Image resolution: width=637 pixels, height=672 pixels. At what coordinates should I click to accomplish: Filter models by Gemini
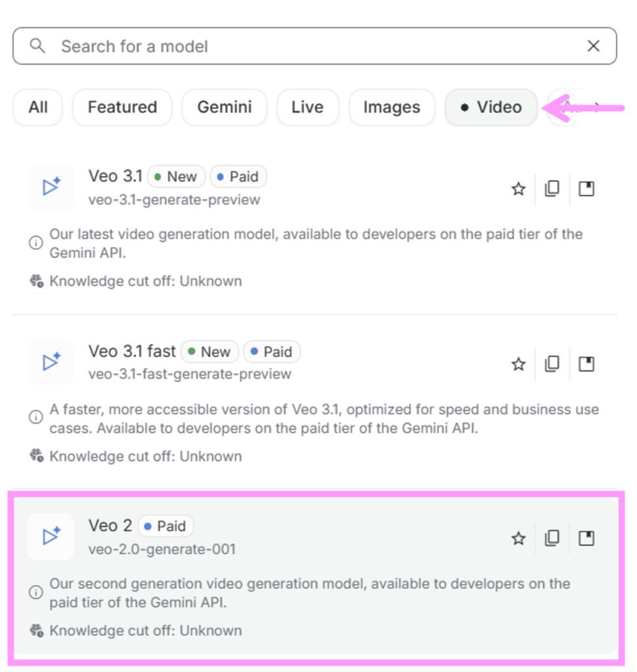[225, 107]
